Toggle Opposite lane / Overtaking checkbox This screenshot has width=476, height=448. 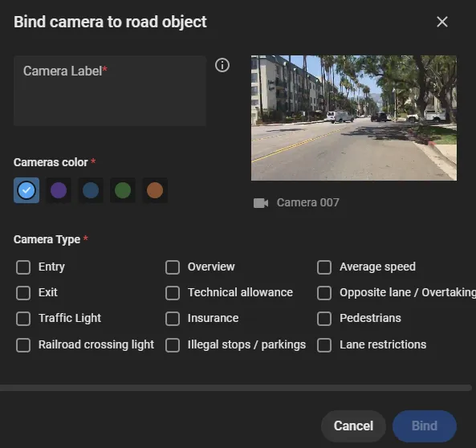(x=324, y=293)
